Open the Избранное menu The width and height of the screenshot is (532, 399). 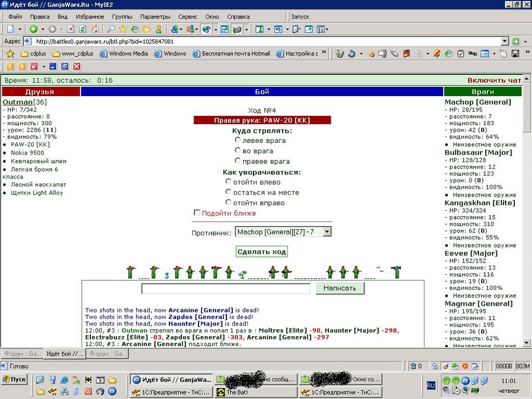90,17
